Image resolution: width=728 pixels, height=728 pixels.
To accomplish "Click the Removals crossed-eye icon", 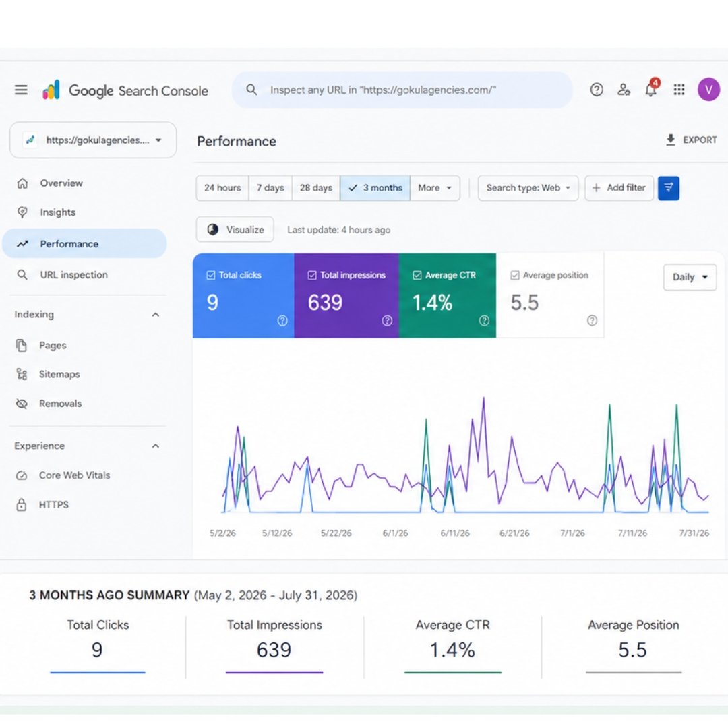I will point(22,404).
